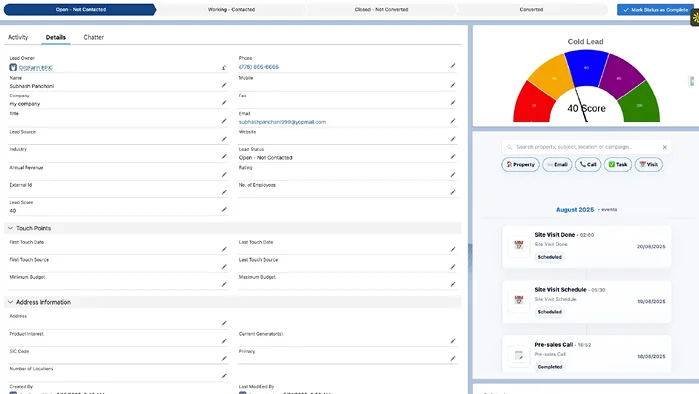699x394 pixels.
Task: Edit the Lead Status pencil icon
Action: coord(453,156)
